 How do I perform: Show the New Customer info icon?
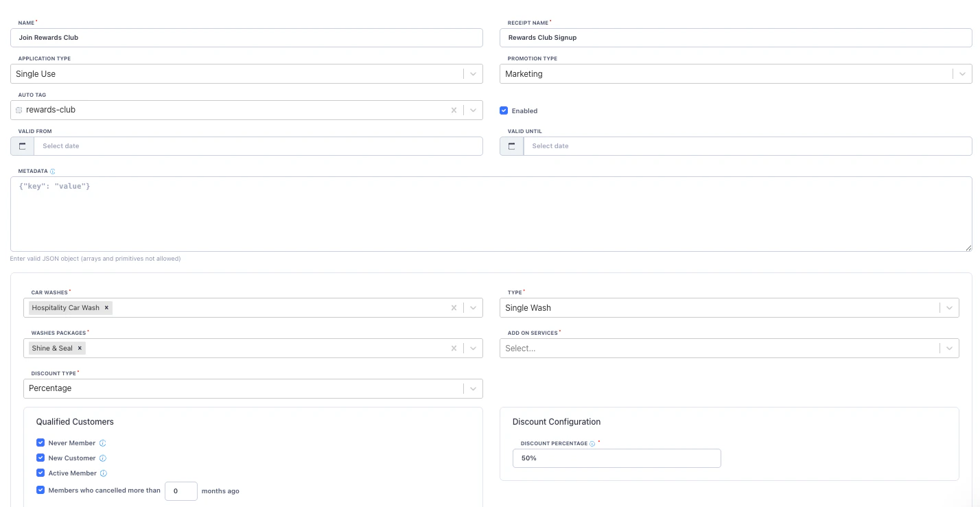[103, 458]
